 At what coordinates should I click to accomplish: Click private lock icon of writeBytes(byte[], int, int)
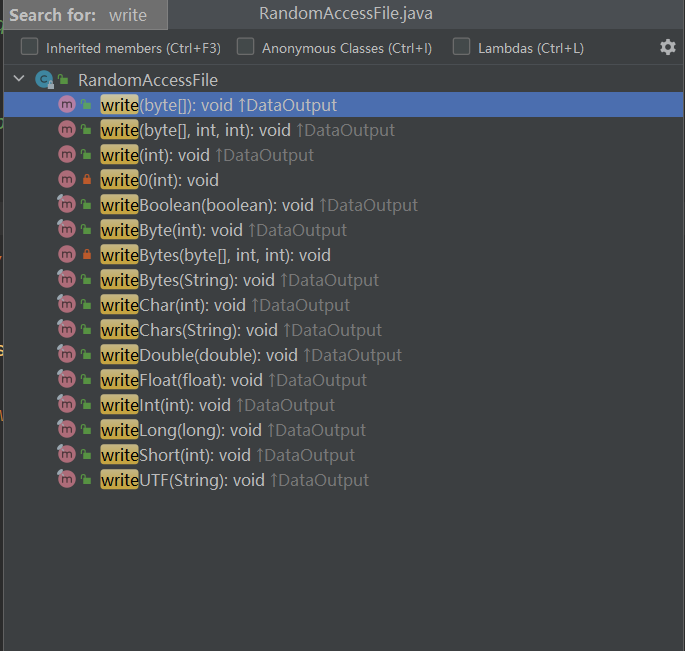coord(87,254)
